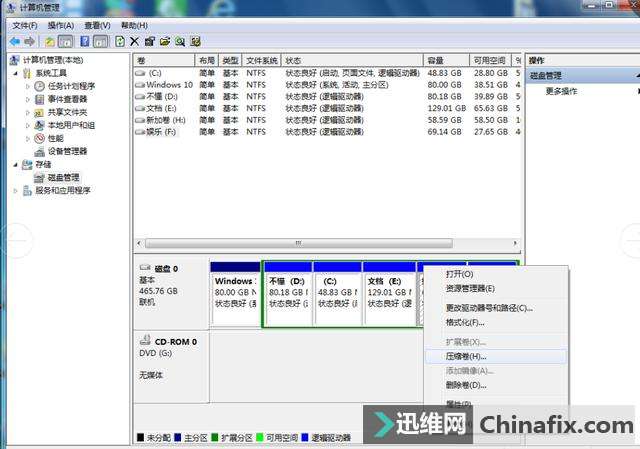Click the 可用空间 column header

point(490,60)
